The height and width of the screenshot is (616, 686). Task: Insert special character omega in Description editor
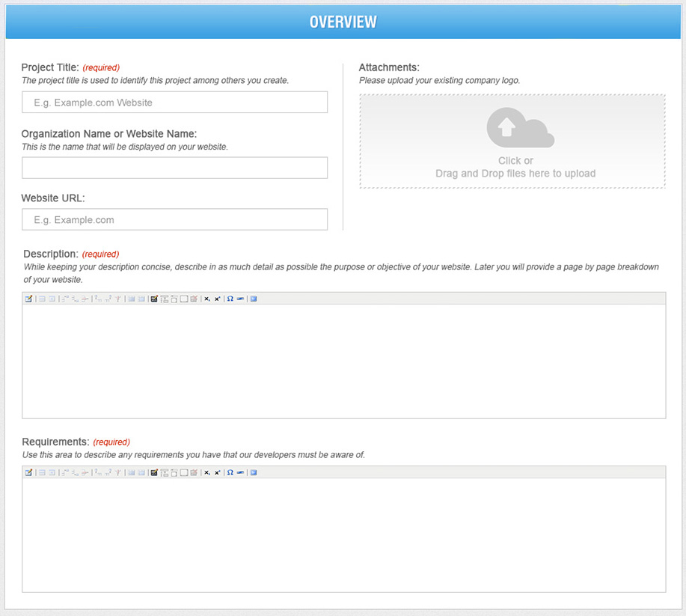tap(230, 299)
